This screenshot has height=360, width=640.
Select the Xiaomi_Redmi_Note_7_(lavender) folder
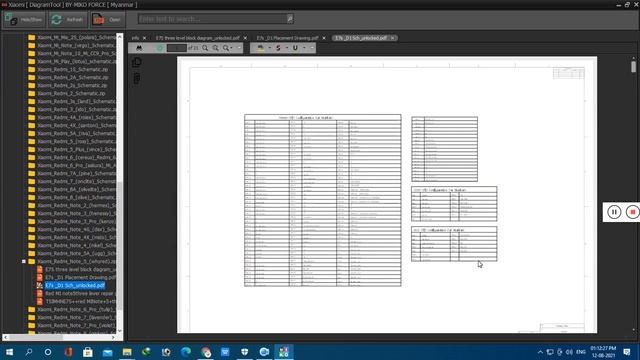click(76, 317)
